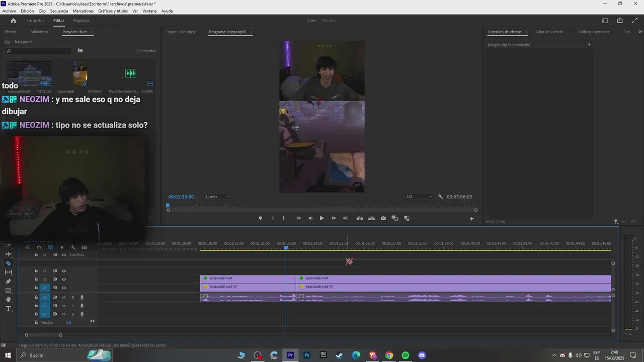
Task: Hide the Subtítulo track eye
Action: coord(64,255)
